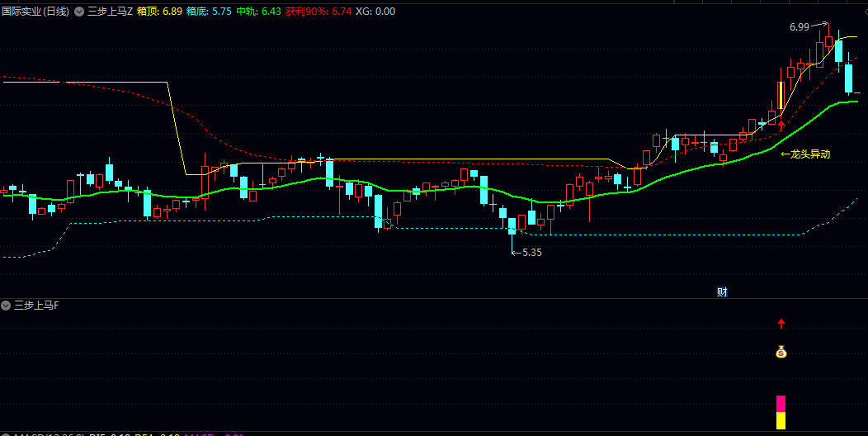The height and width of the screenshot is (436, 868).
Task: Click the 中轨: 6.43 value
Action: (258, 11)
